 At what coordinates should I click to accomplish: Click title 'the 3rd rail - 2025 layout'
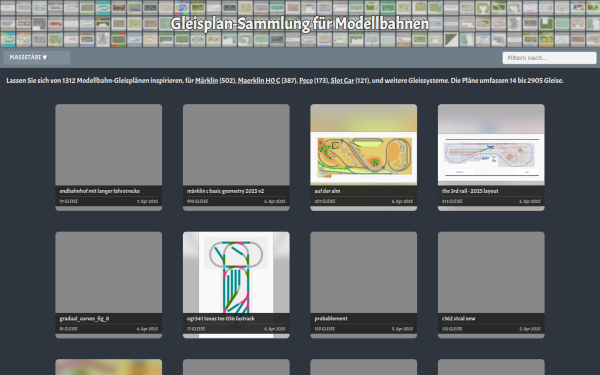coord(470,191)
